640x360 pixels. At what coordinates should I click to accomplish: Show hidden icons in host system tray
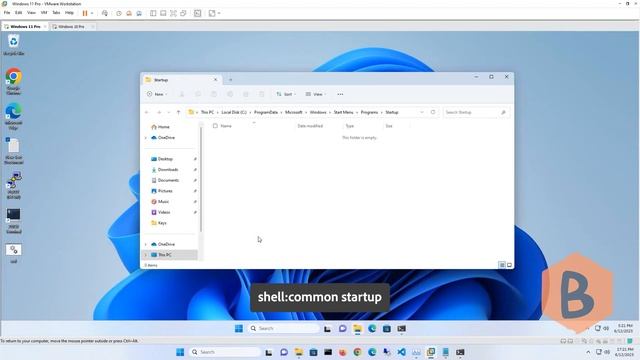pyautogui.click(x=588, y=352)
